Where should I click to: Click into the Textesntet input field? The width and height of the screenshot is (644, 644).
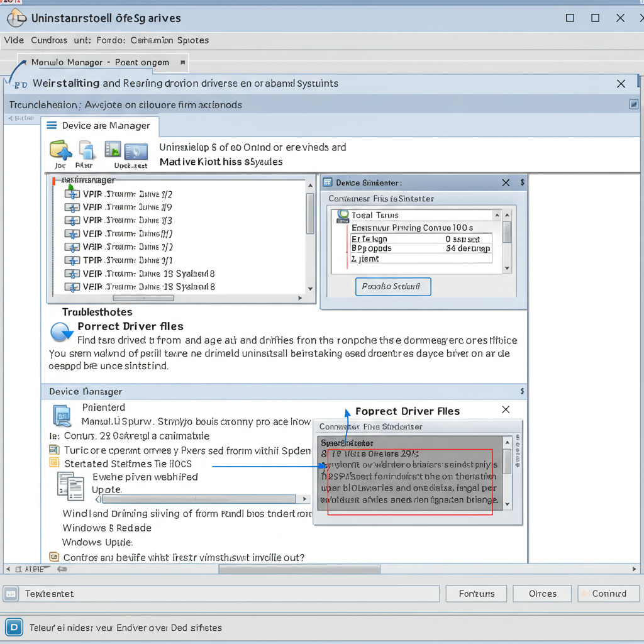(x=231, y=594)
